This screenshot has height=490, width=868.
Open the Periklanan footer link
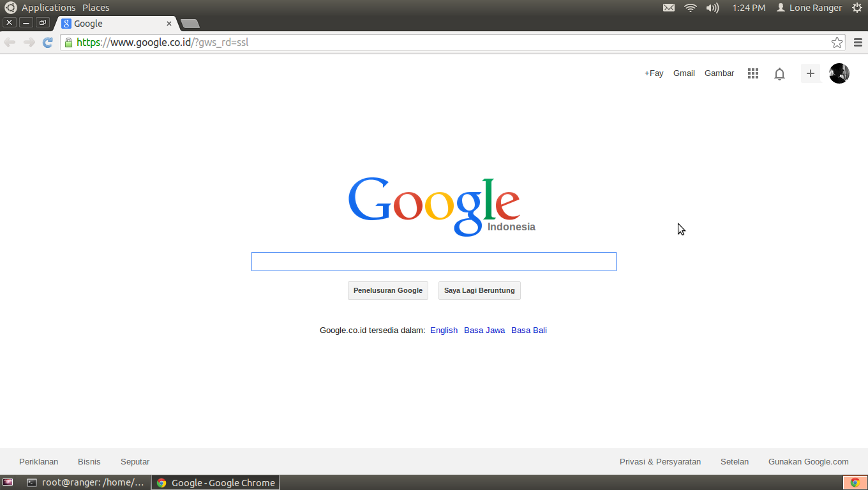point(38,462)
